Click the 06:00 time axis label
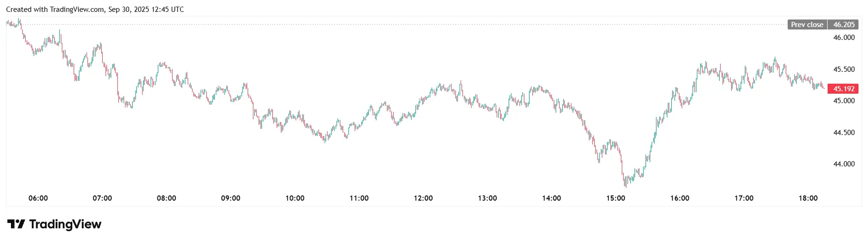This screenshot has height=242, width=868. [x=38, y=198]
